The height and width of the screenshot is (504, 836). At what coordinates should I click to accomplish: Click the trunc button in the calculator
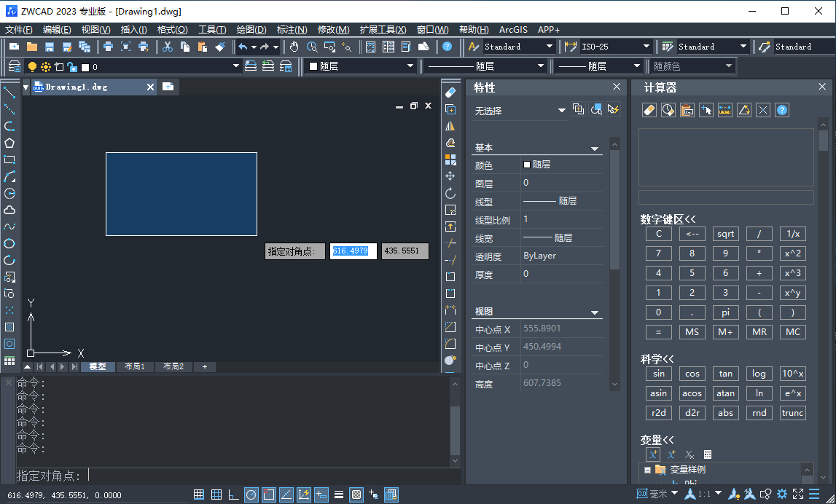[x=793, y=413]
